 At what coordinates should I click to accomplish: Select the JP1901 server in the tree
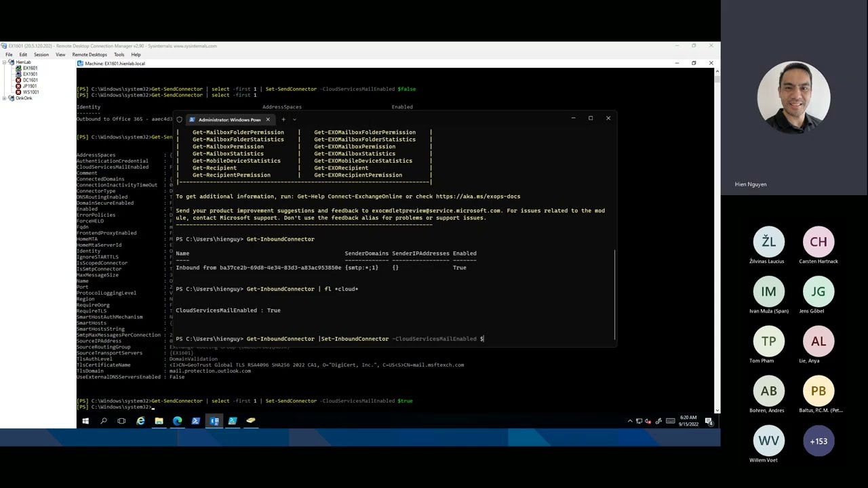[30, 86]
